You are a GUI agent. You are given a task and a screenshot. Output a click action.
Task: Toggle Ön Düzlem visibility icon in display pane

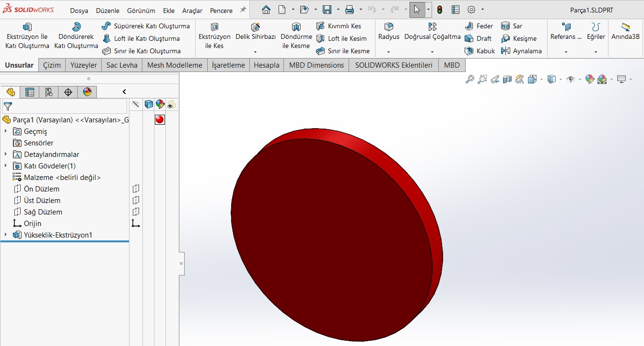136,189
